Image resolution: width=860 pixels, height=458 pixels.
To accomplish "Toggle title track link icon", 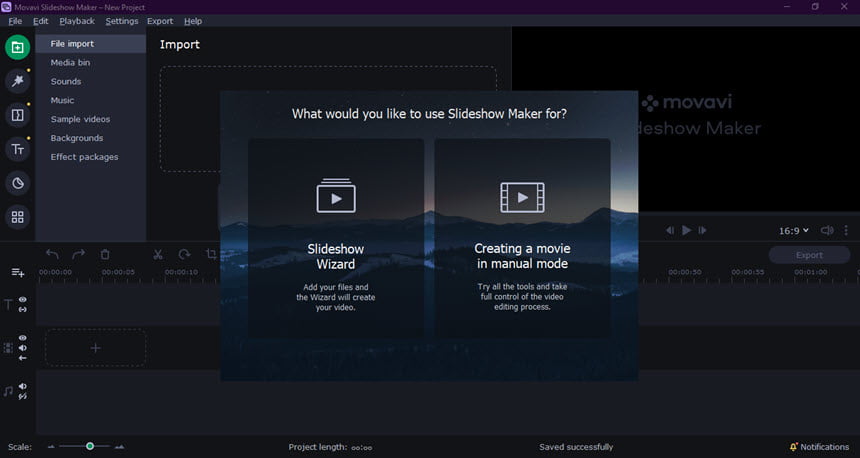I will [22, 309].
